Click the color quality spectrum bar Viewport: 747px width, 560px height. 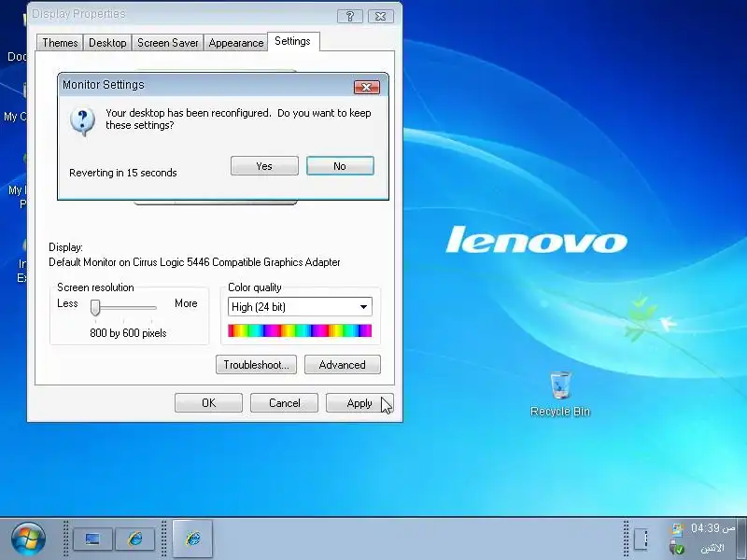pos(300,330)
